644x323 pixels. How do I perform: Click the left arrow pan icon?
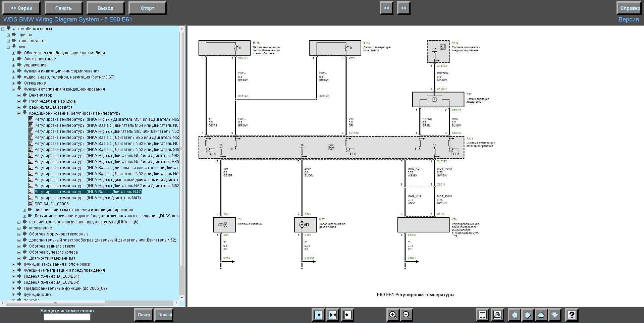coord(514,315)
